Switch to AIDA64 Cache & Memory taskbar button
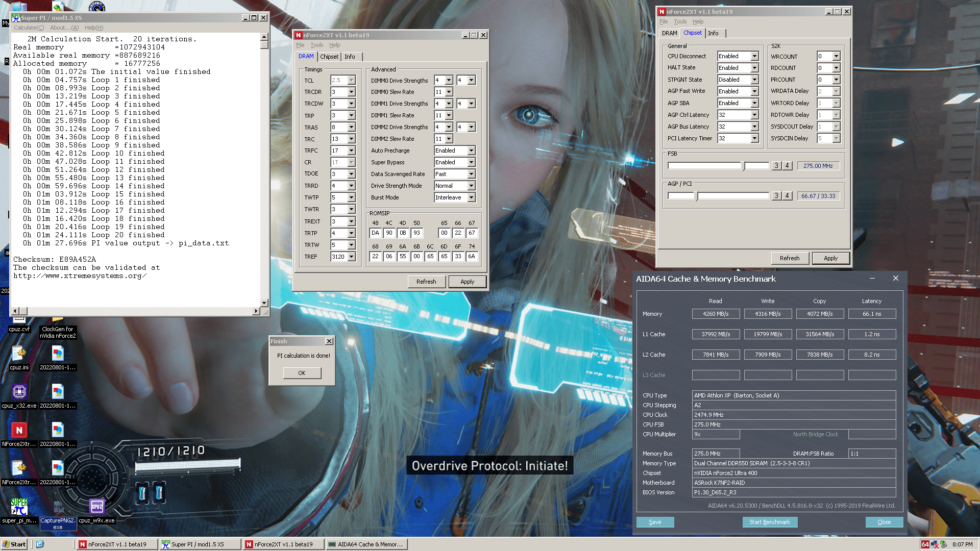Screen dimensions: 980x551 (366, 544)
